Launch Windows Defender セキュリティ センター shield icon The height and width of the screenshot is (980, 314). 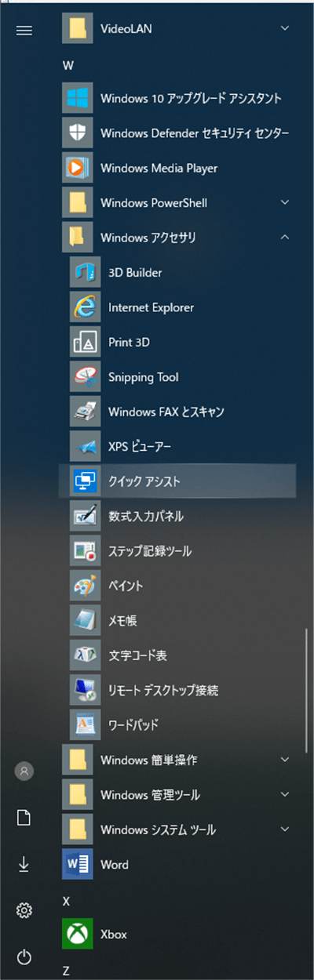[77, 133]
